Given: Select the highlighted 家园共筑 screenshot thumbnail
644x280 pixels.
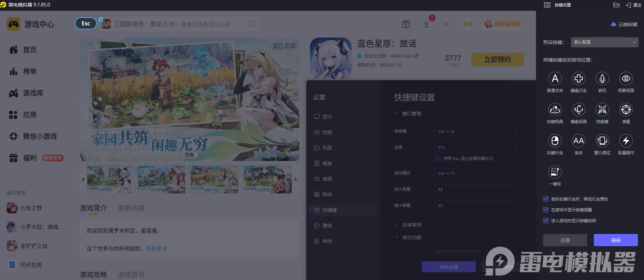Looking at the screenshot, I should point(214,179).
